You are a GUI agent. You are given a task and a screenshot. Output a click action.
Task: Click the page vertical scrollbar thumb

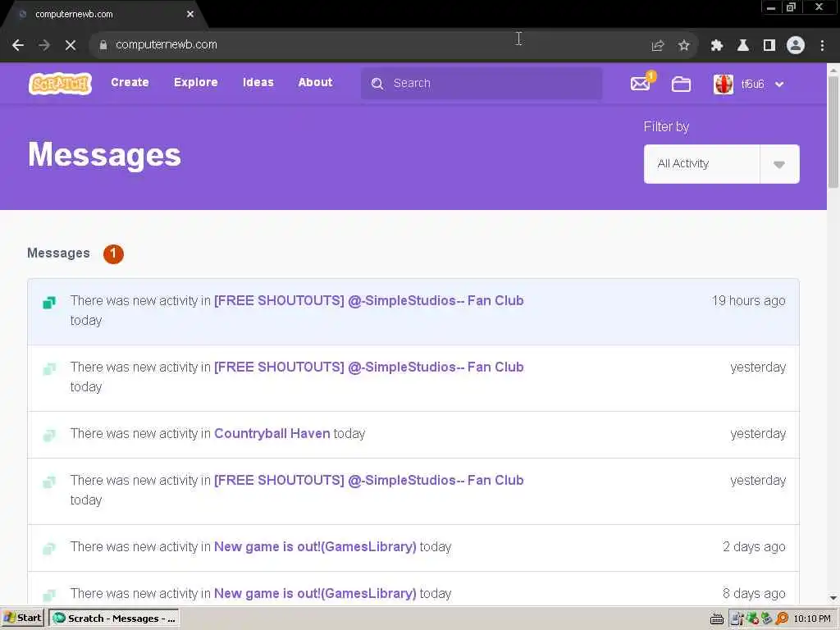tap(833, 131)
